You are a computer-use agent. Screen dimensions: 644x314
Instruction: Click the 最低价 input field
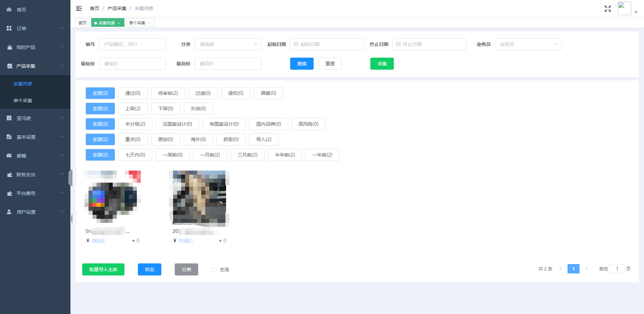(x=132, y=64)
